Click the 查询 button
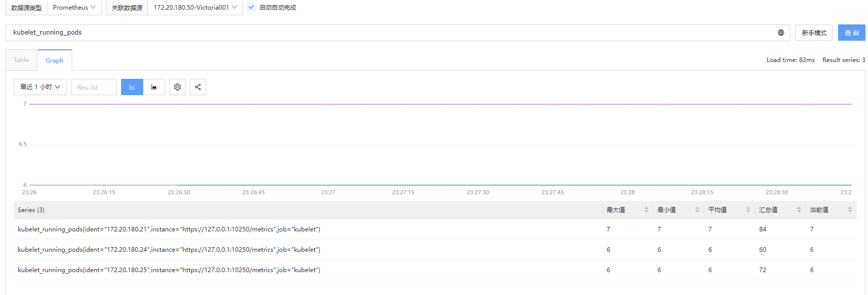The height and width of the screenshot is (295, 868). (x=852, y=33)
